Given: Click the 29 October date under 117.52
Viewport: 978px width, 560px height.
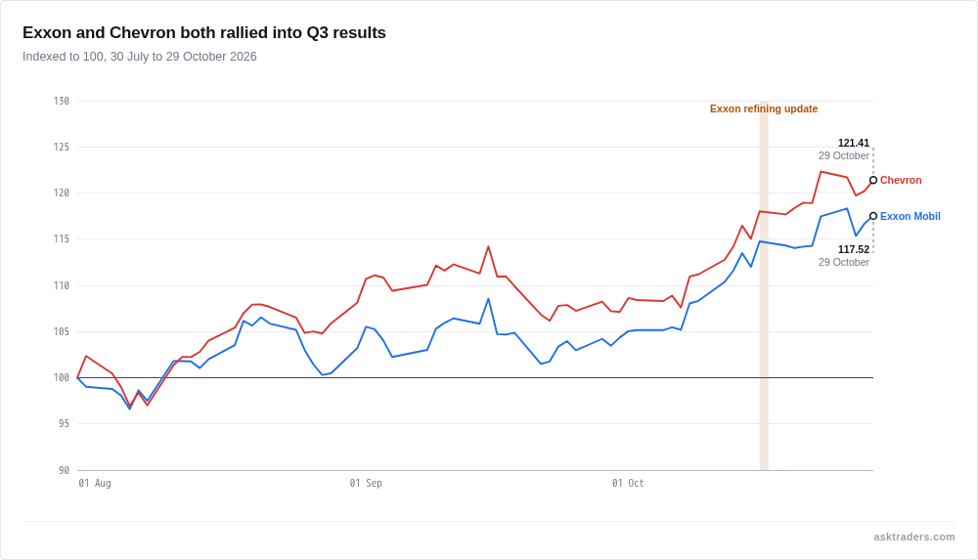Looking at the screenshot, I should coord(844,262).
